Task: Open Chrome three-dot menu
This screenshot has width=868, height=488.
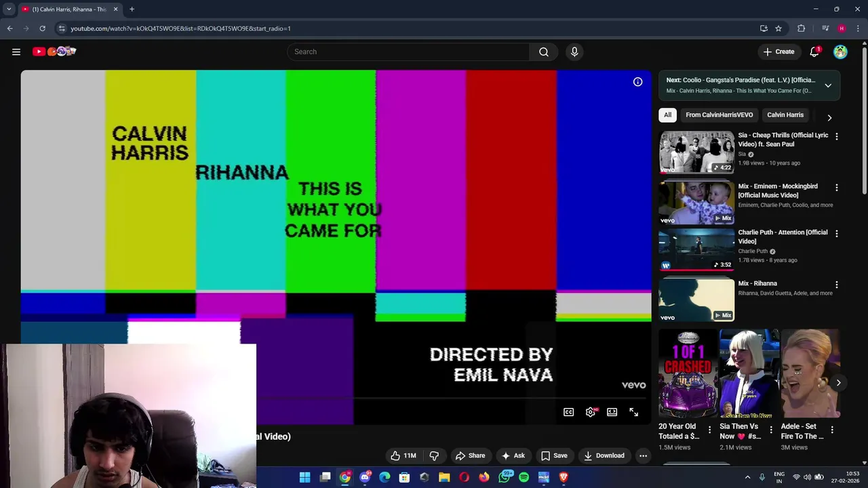Action: point(859,28)
